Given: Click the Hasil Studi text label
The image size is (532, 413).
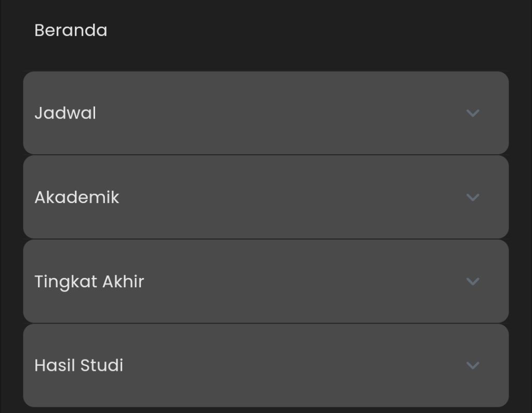Looking at the screenshot, I should coord(78,366).
